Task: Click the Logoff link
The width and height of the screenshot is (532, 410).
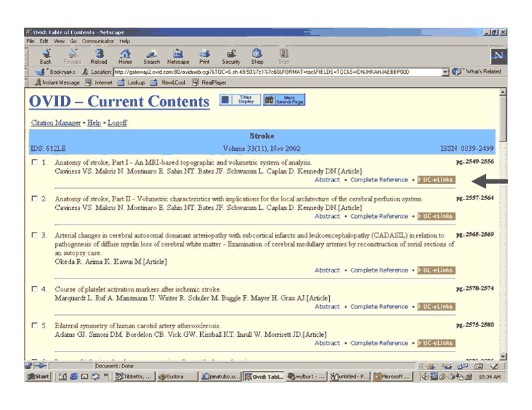Action: (x=117, y=123)
